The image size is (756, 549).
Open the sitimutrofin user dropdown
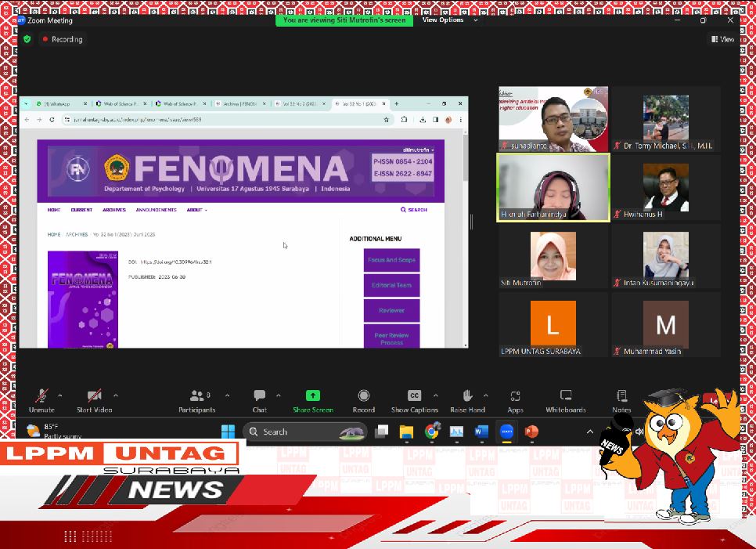[x=418, y=150]
